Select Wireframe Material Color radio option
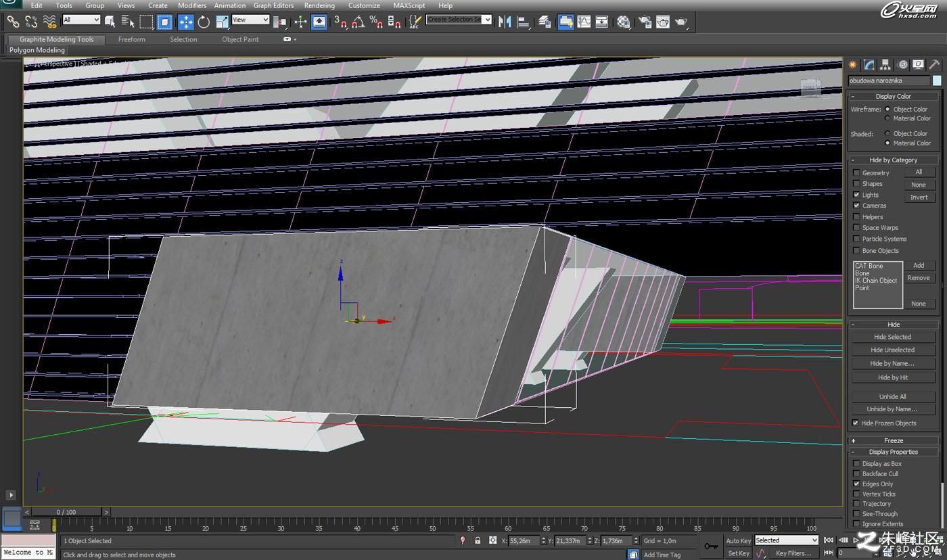Viewport: 947px width, 560px height. pyautogui.click(x=887, y=118)
